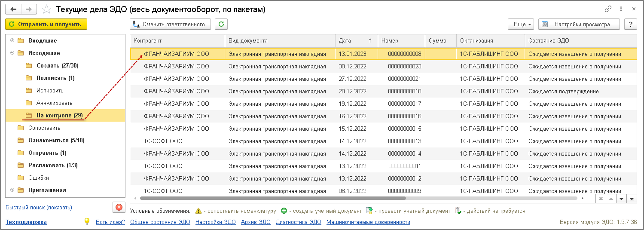Open the Архив ЭДО link
This screenshot has height=230, width=644.
click(256, 222)
